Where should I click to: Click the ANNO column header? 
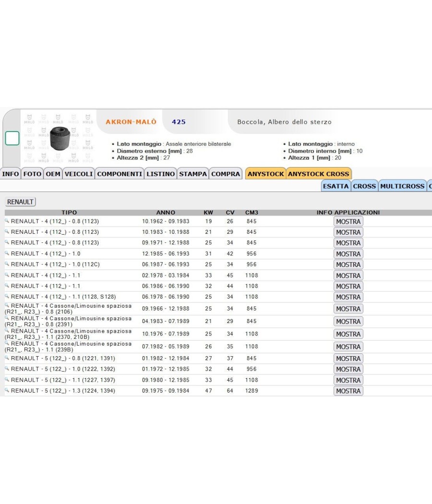166,213
